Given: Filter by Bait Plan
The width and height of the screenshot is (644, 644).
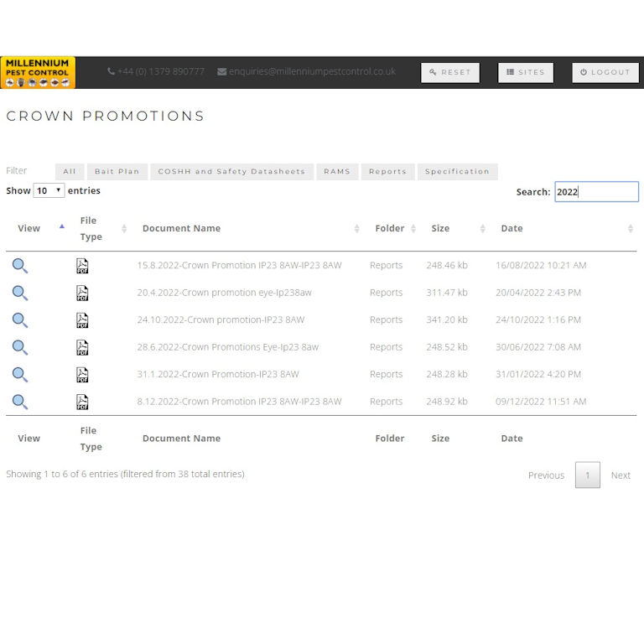Looking at the screenshot, I should [x=117, y=172].
